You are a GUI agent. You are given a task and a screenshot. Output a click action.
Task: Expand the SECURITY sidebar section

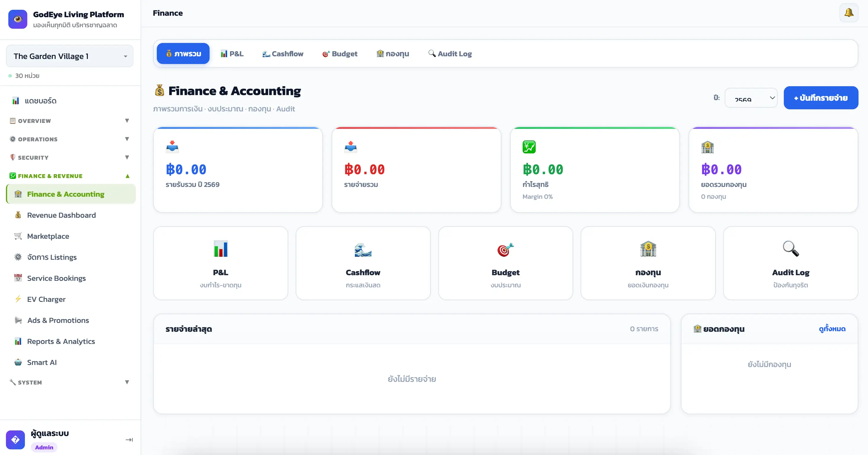click(x=69, y=157)
